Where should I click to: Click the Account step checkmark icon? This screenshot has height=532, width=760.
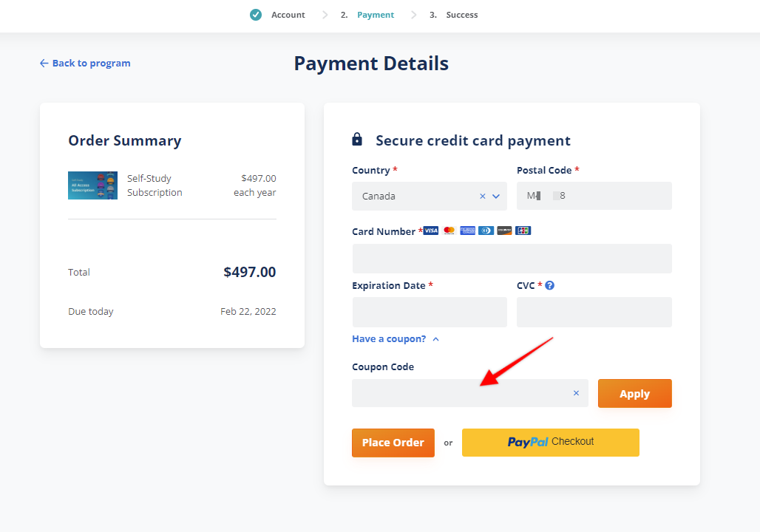255,14
